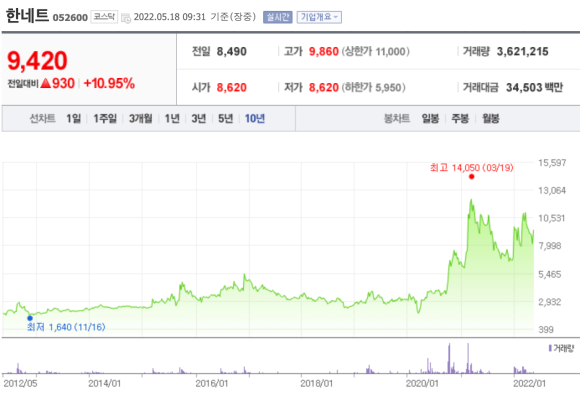Show the 5년 line chart
Image resolution: width=580 pixels, height=395 pixels.
[x=226, y=119]
